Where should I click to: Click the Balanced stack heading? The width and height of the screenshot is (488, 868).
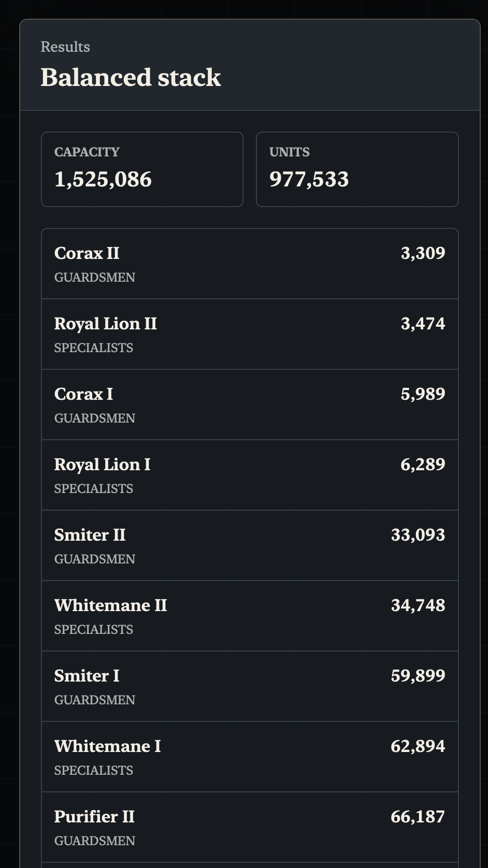(x=131, y=78)
